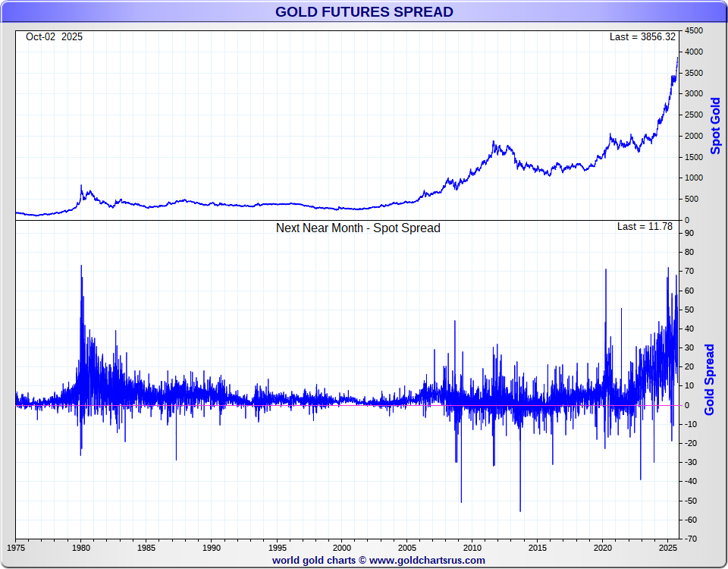Select the 1990 tick on the time axis
The height and width of the screenshot is (569, 728).
(x=212, y=547)
